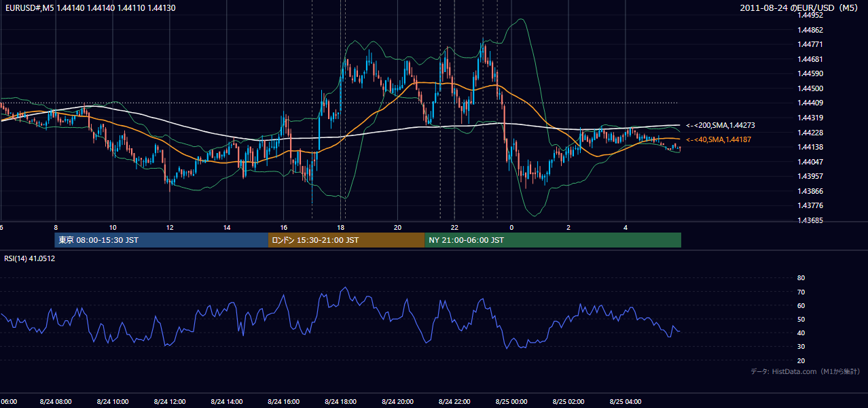Click price axis value 1.44681
Image resolution: width=868 pixels, height=408 pixels.
coord(811,59)
